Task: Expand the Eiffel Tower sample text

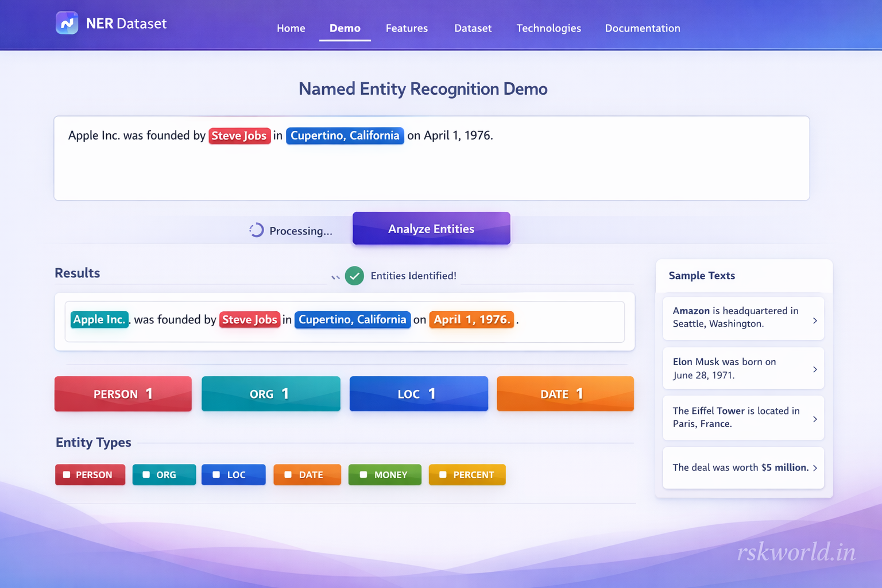Action: [x=743, y=417]
